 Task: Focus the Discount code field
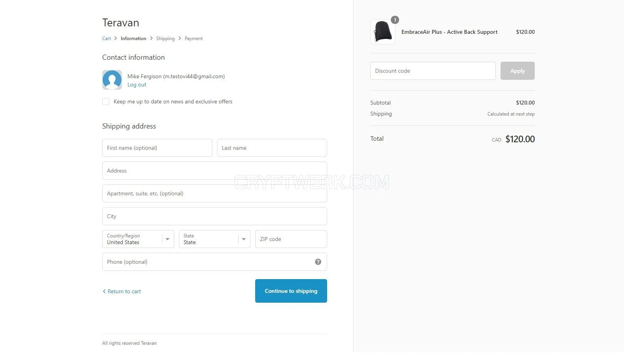coord(433,71)
